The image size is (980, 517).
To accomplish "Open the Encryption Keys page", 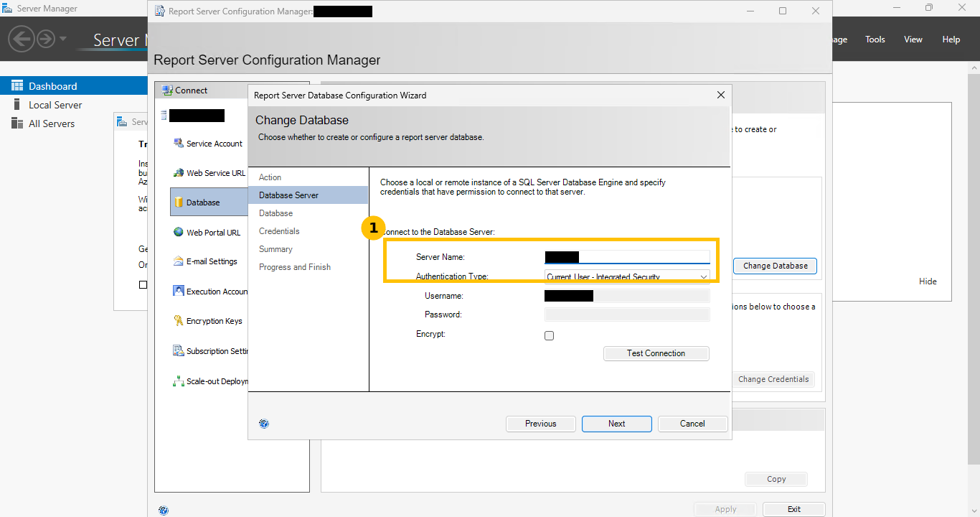I will (x=208, y=321).
